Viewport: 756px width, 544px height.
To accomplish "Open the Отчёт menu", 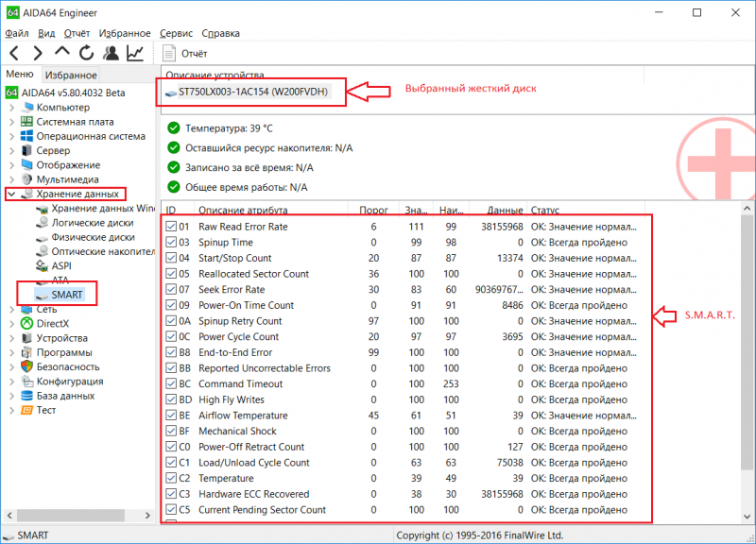I will tap(77, 33).
